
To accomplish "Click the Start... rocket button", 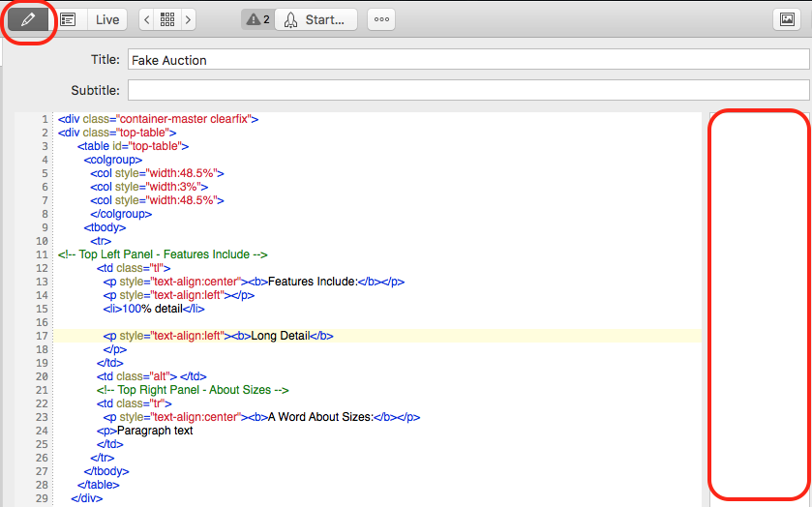I will pos(316,19).
